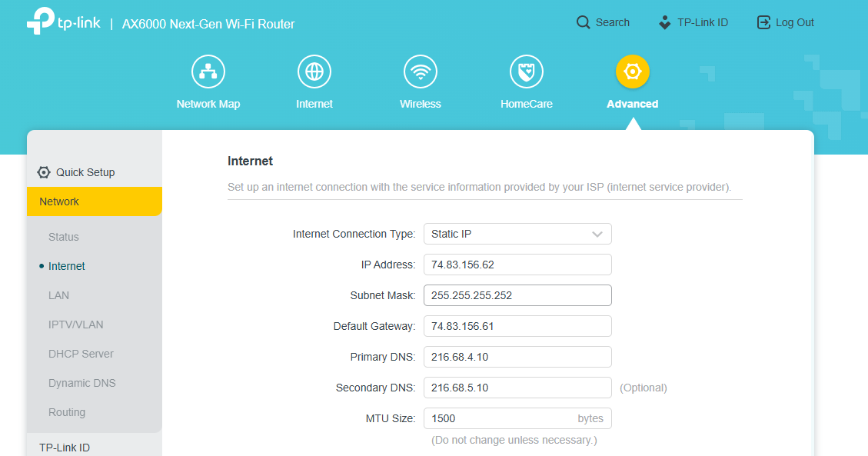Viewport: 868px width, 456px height.
Task: Expand connection type list via chevron arrow
Action: coord(597,234)
